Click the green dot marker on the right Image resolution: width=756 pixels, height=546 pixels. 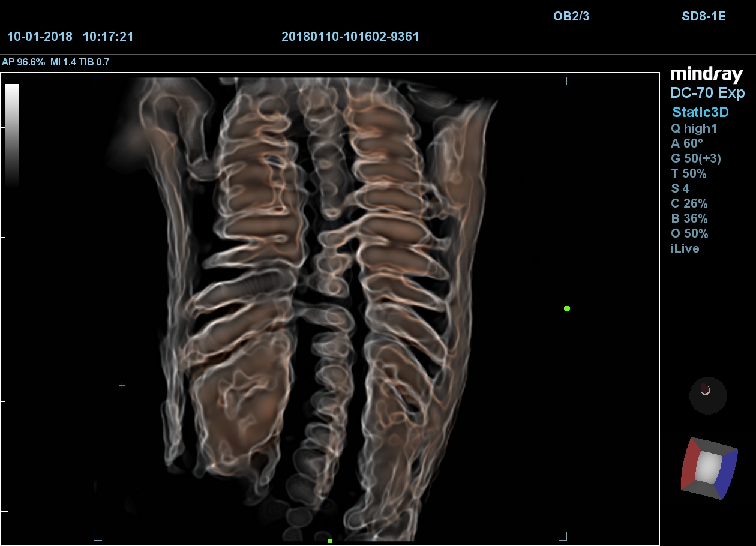[x=567, y=308]
